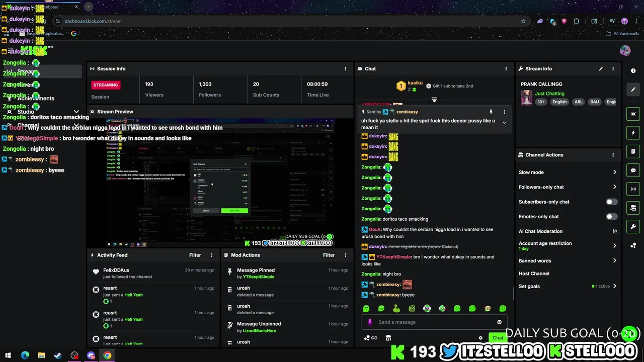Open Stream info panel three-dot menu
This screenshot has width=644, height=362.
tap(613, 69)
